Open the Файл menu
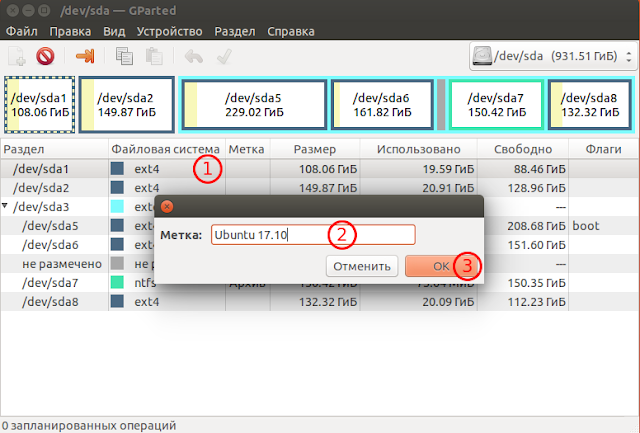Screen dimensions: 640x433 (22, 31)
